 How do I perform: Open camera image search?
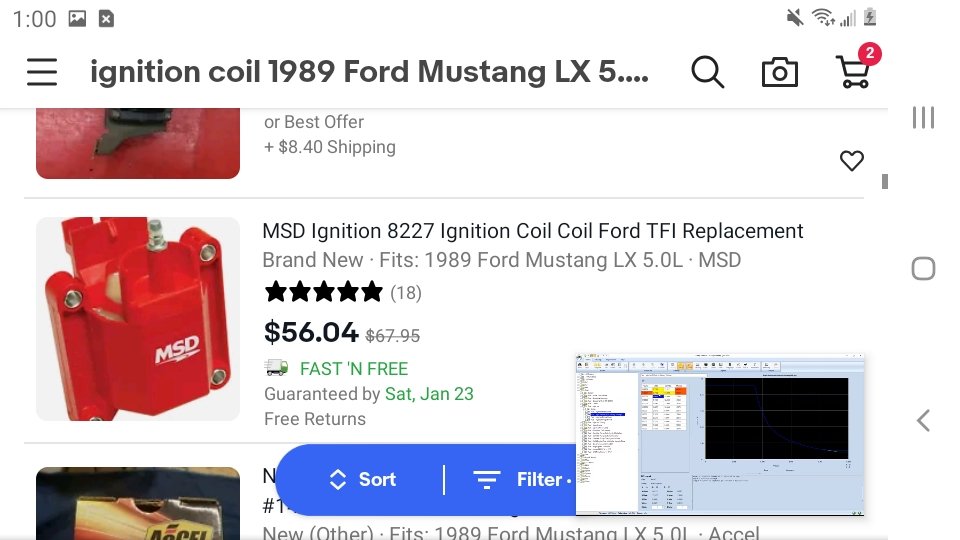pyautogui.click(x=779, y=72)
